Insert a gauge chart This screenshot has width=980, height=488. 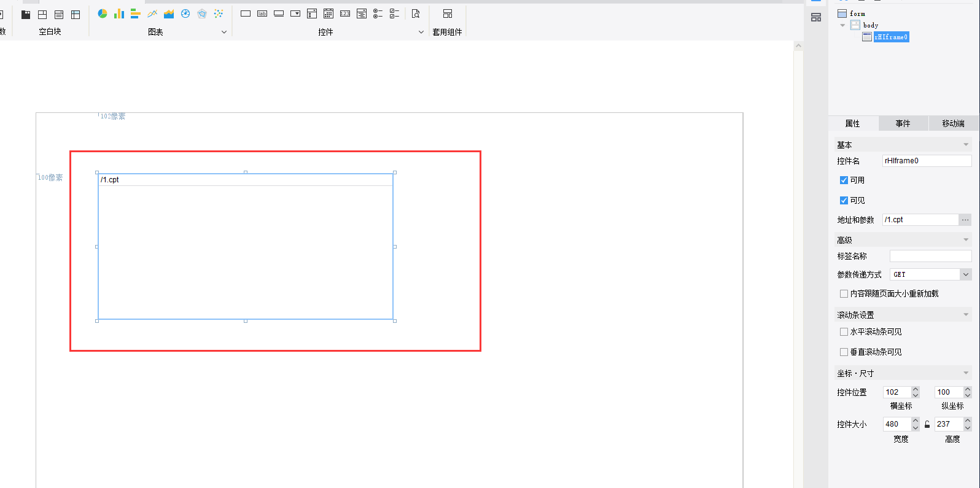[x=185, y=14]
